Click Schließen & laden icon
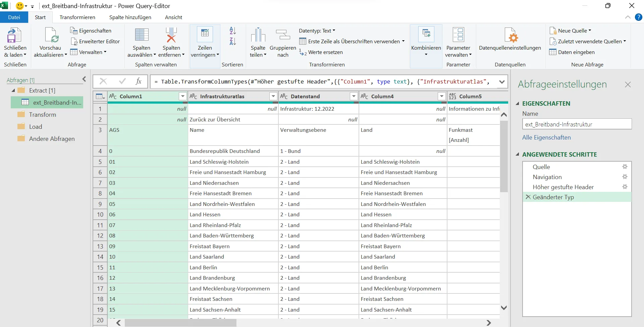 pos(14,35)
